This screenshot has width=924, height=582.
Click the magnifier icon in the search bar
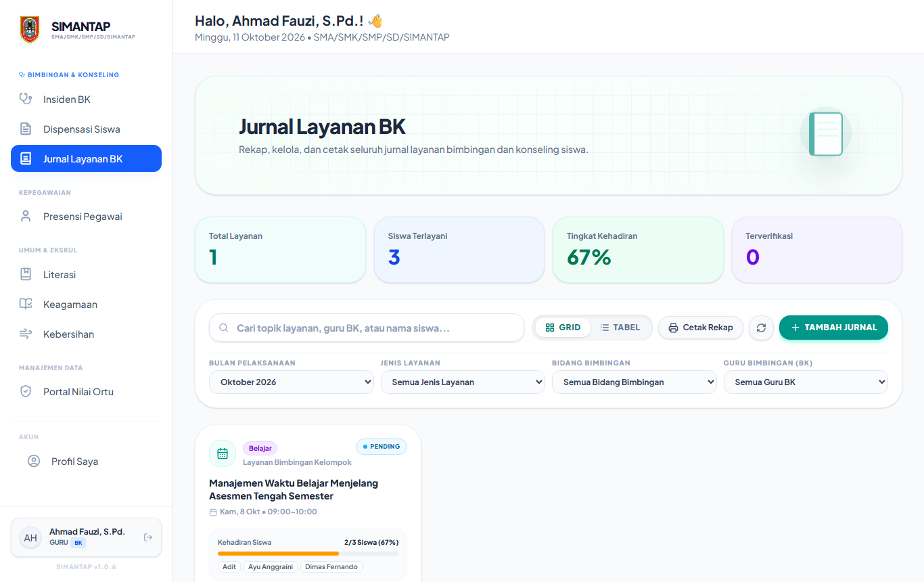[x=224, y=328]
